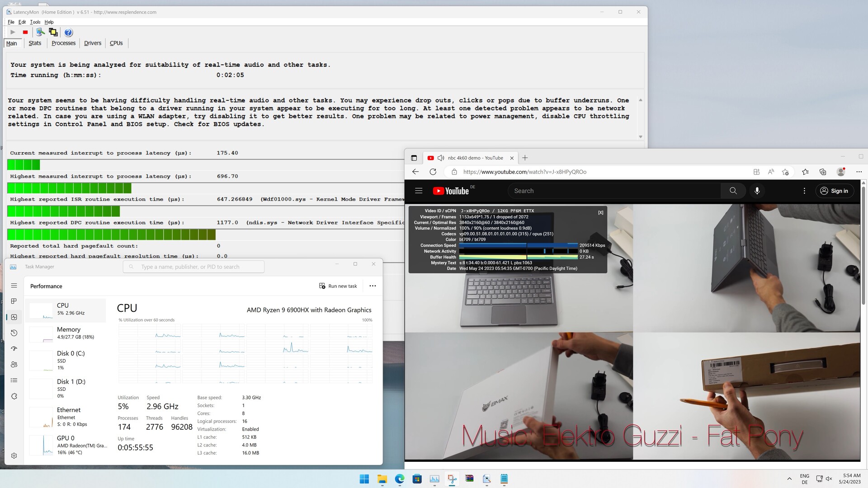Click YouTube voice search microphone icon
Viewport: 868px width, 488px height.
coord(757,191)
